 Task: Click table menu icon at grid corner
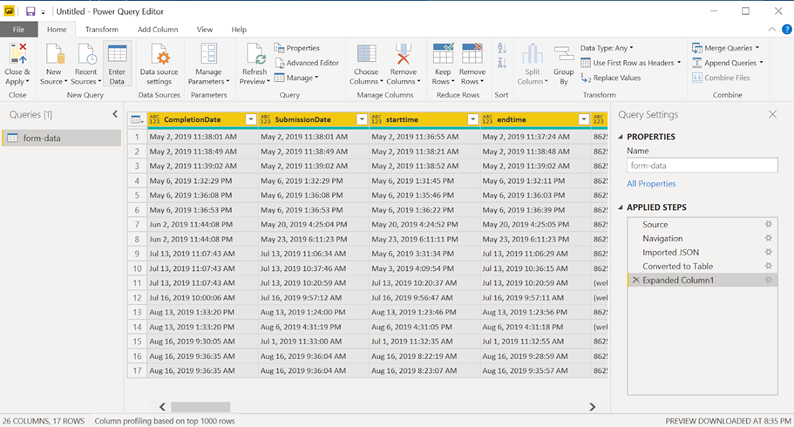click(137, 120)
